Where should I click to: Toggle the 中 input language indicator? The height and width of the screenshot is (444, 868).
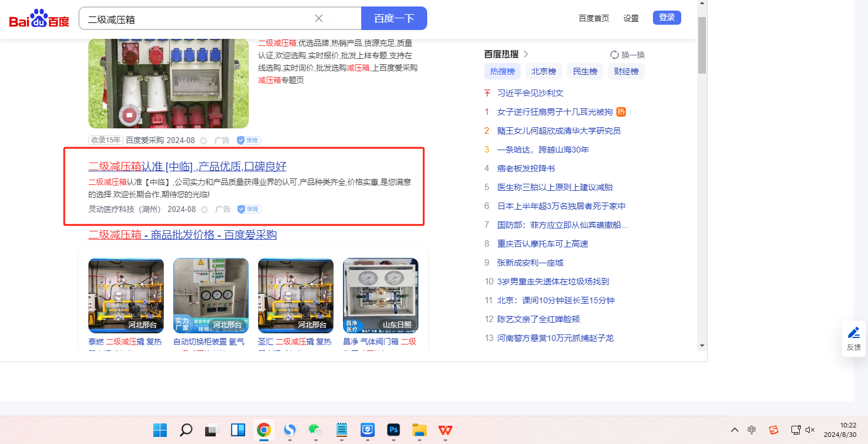tap(752, 430)
